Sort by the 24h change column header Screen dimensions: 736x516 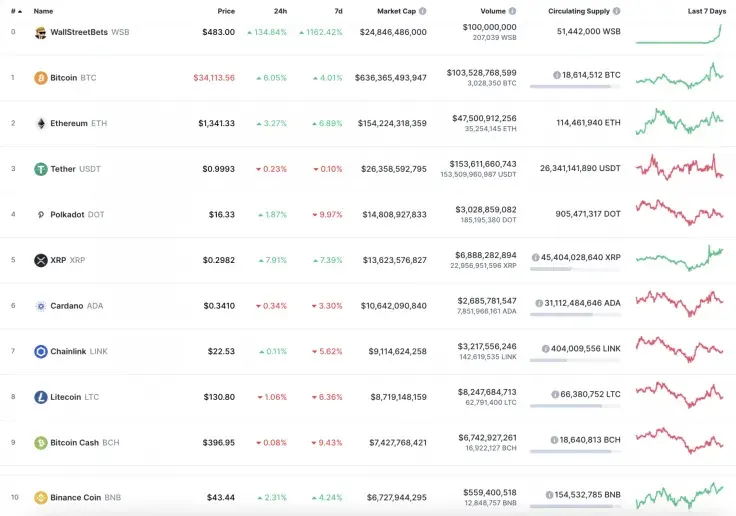(279, 11)
